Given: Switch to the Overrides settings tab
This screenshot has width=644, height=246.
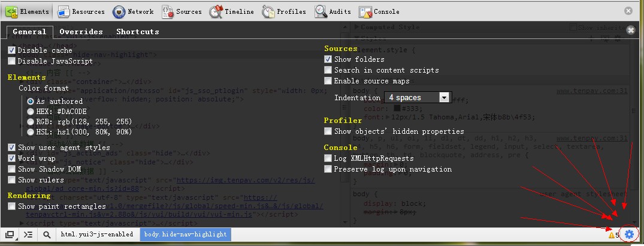Looking at the screenshot, I should [81, 32].
